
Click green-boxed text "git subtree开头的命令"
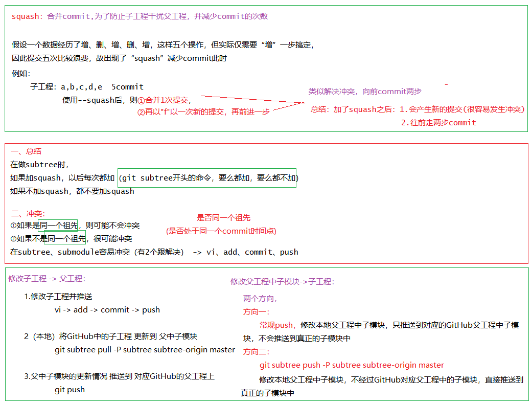168,178
